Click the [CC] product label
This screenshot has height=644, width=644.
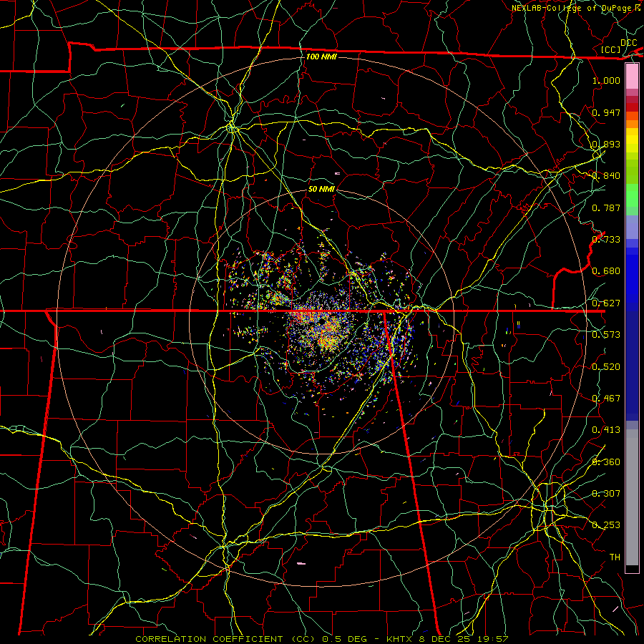(611, 49)
